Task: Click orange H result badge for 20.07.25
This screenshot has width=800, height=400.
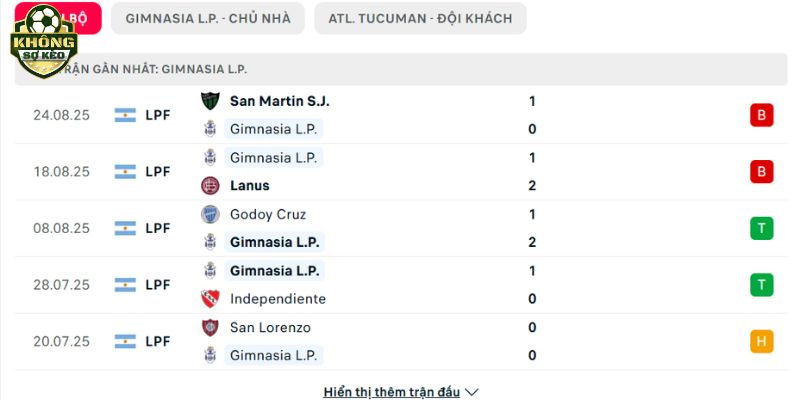Action: click(761, 341)
